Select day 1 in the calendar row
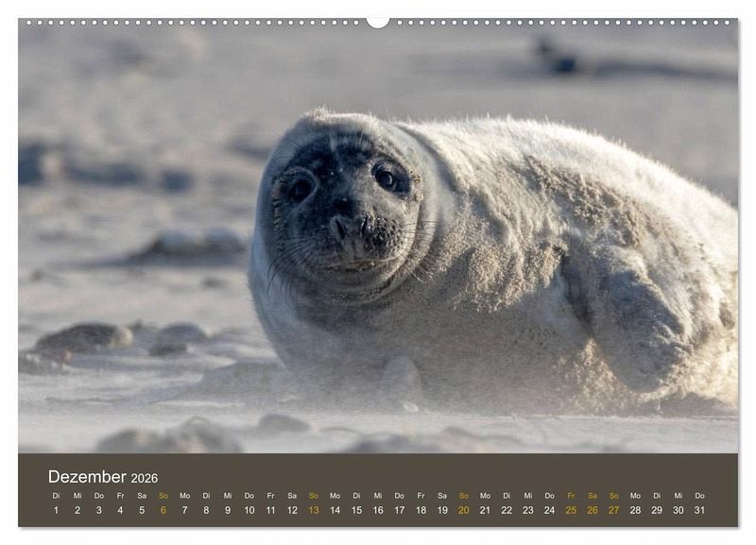The image size is (756, 545). pyautogui.click(x=56, y=510)
